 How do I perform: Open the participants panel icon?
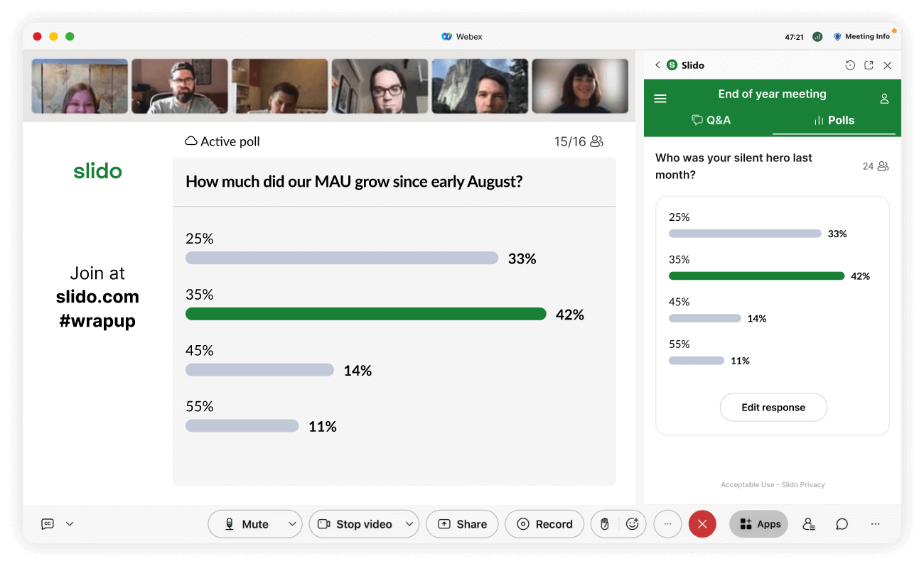coord(808,524)
